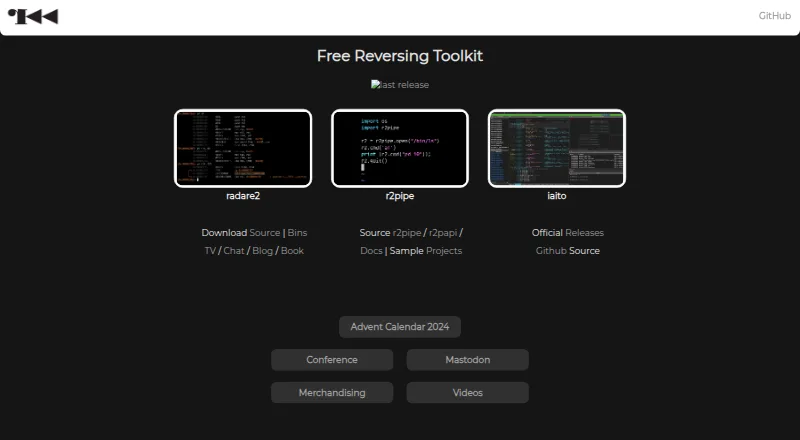This screenshot has width=800, height=440.
Task: Click the word Official before Releases
Action: tap(547, 233)
